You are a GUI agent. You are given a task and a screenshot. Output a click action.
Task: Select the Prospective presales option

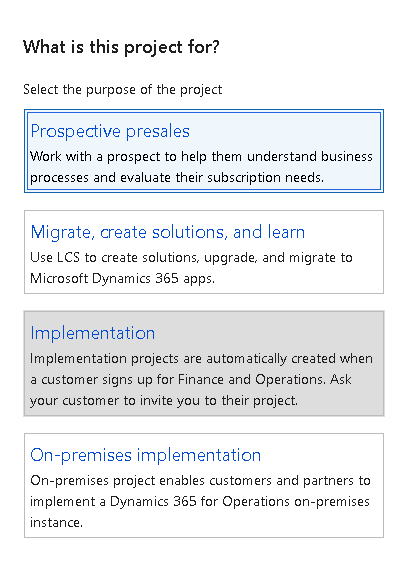204,151
